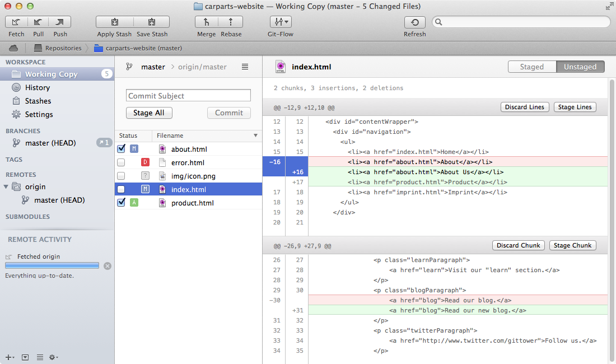Click Deleted status badge of error.html

(x=145, y=162)
